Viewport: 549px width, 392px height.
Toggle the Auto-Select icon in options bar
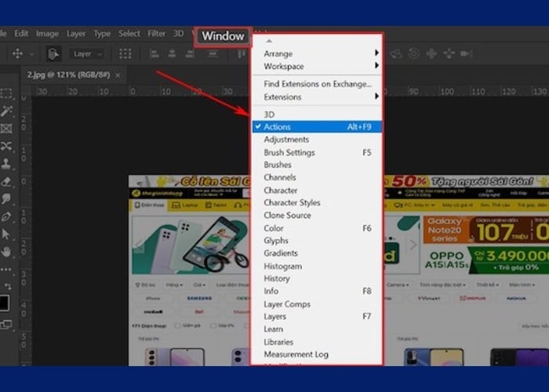(53, 54)
